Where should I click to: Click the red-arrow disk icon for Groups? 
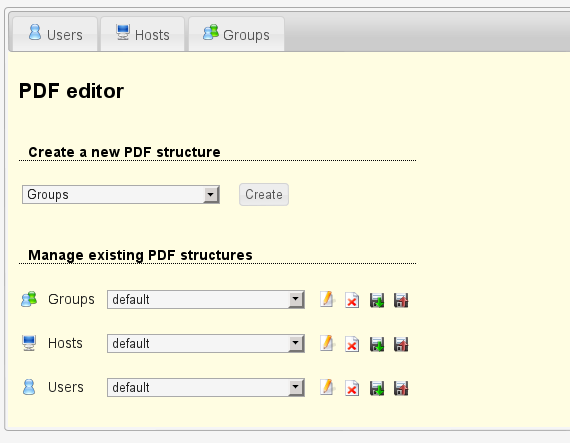click(x=401, y=300)
